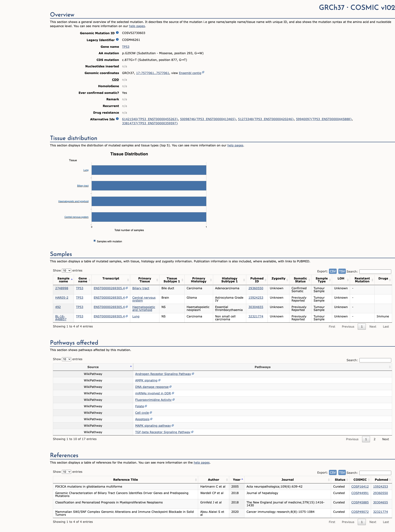Open sample BL-16-A48857 link

point(61,318)
